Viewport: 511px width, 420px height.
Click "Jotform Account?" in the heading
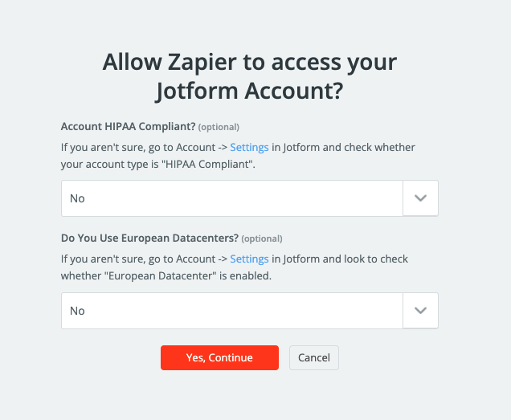point(250,91)
